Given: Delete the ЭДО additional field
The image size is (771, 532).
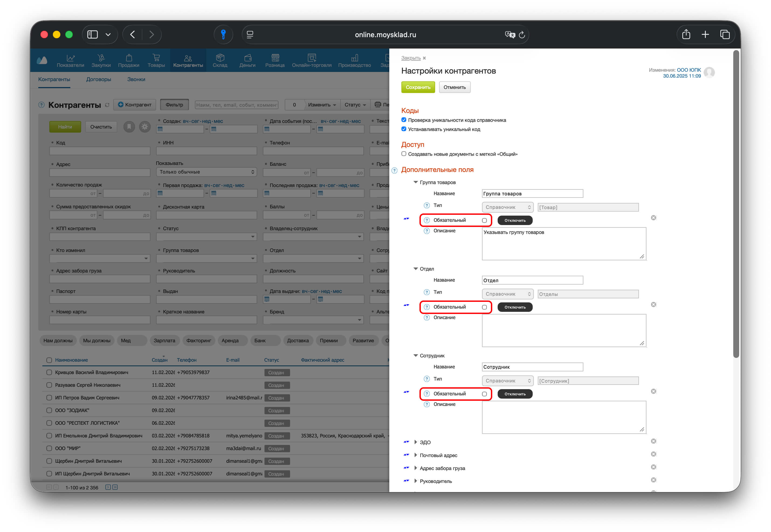Looking at the screenshot, I should 653,441.
